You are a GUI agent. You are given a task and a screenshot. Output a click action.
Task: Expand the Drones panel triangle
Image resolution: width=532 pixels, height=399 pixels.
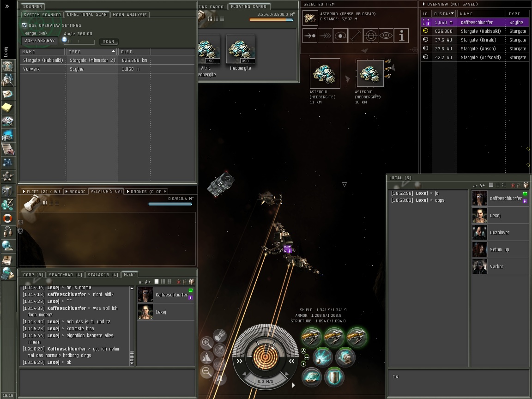click(128, 192)
